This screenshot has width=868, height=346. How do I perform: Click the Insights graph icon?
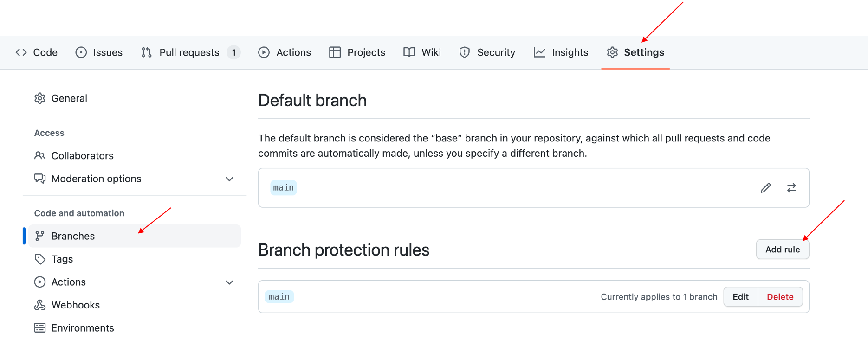click(539, 52)
